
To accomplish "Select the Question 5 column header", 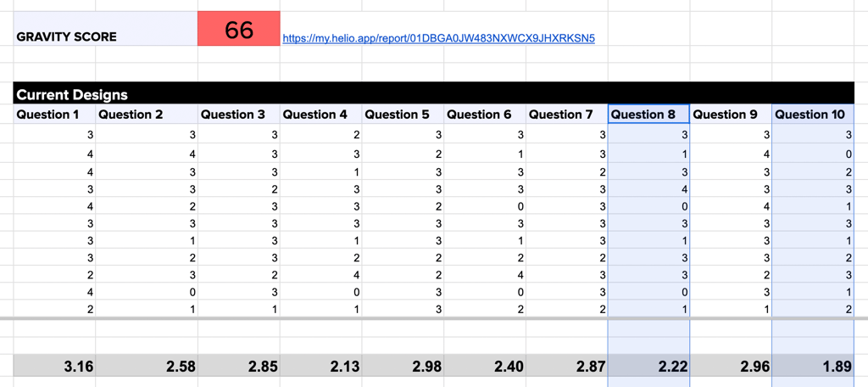I will 403,115.
